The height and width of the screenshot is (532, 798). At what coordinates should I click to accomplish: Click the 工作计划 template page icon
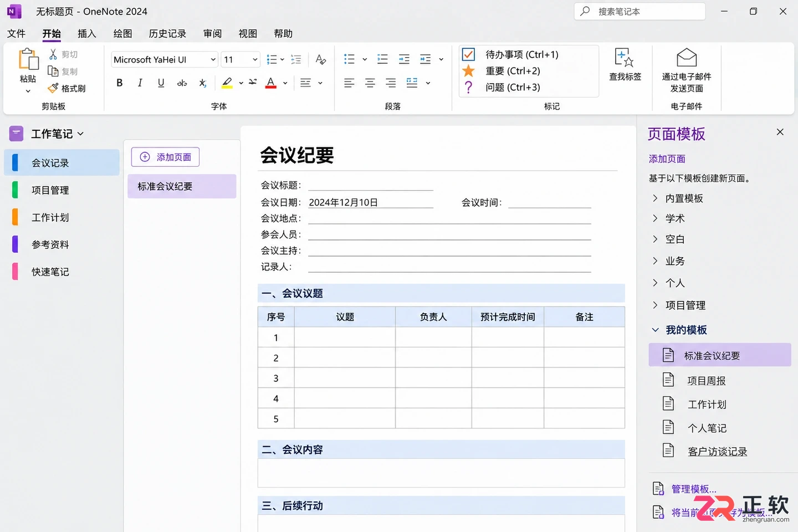[668, 403]
